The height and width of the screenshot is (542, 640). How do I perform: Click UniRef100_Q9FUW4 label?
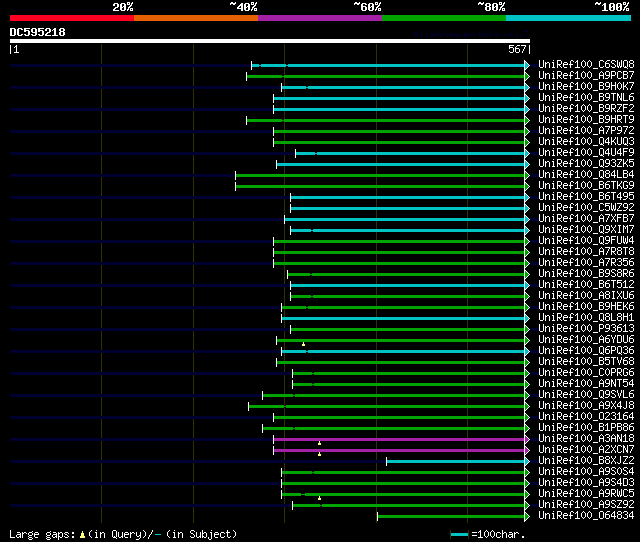click(586, 240)
